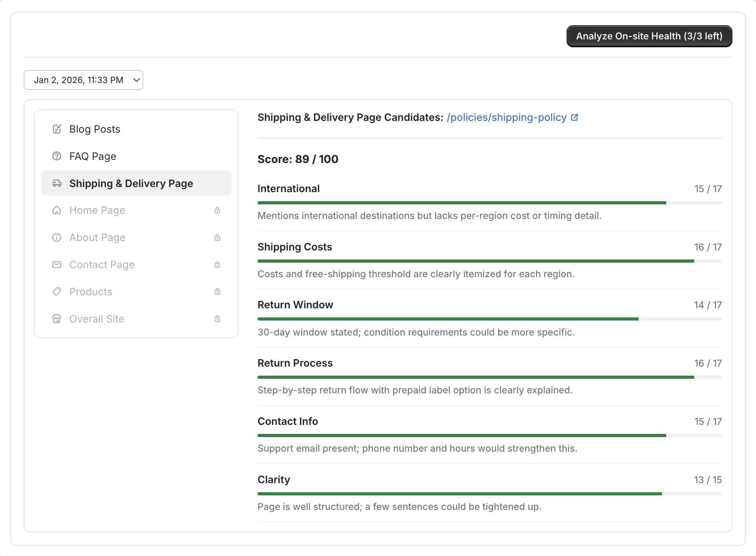Viewport: 756px width, 556px height.
Task: Click the FAQ Page question-mark icon
Action: pyautogui.click(x=57, y=156)
